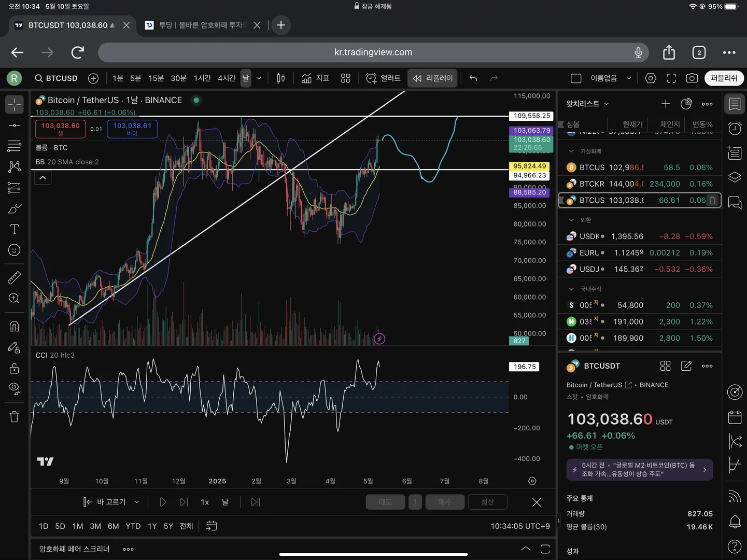Open the pattern drawing tools
This screenshot has height=560, width=747.
click(15, 166)
